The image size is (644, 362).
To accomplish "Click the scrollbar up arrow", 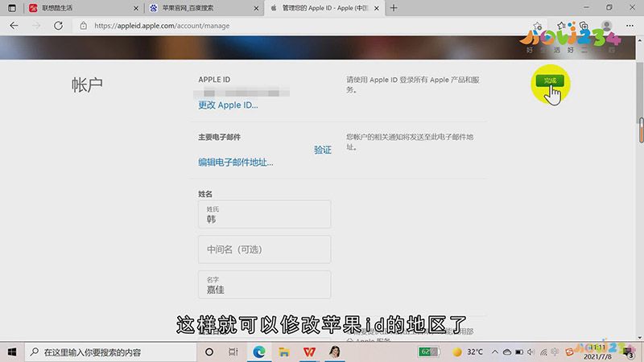I will [x=639, y=41].
